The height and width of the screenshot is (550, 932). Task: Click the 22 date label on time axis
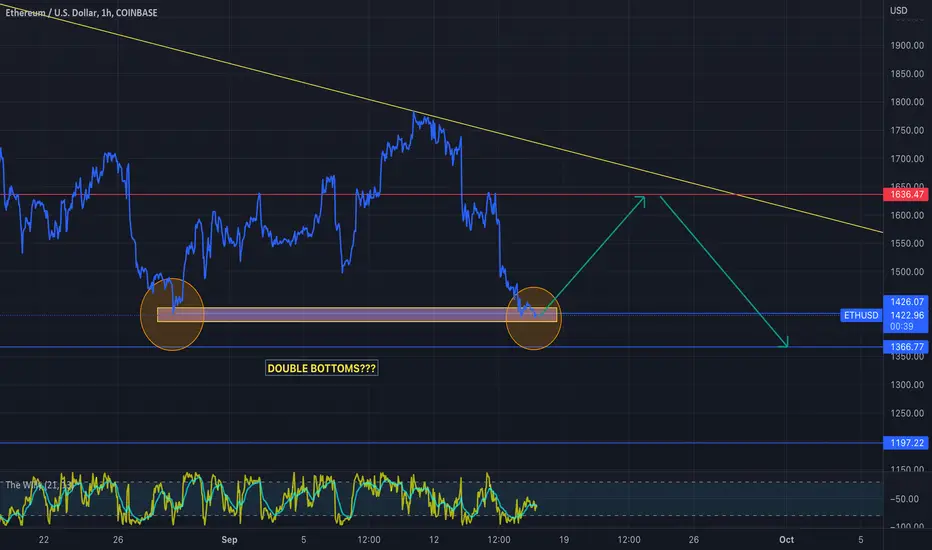coord(43,540)
